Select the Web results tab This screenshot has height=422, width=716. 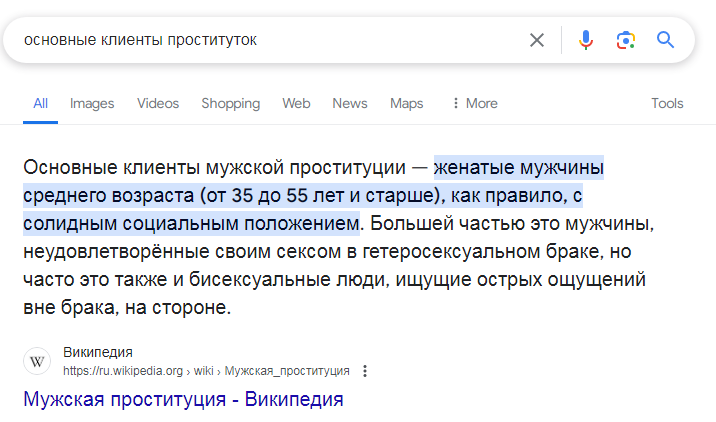click(296, 103)
